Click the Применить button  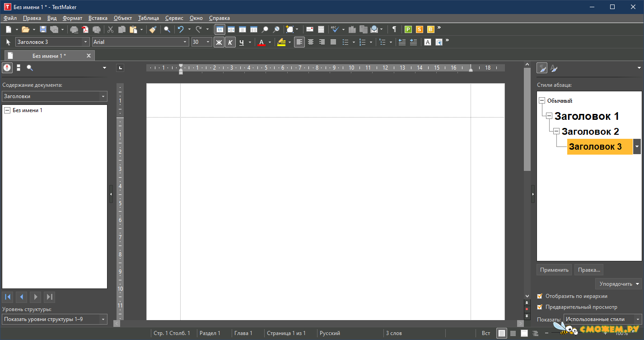point(554,270)
